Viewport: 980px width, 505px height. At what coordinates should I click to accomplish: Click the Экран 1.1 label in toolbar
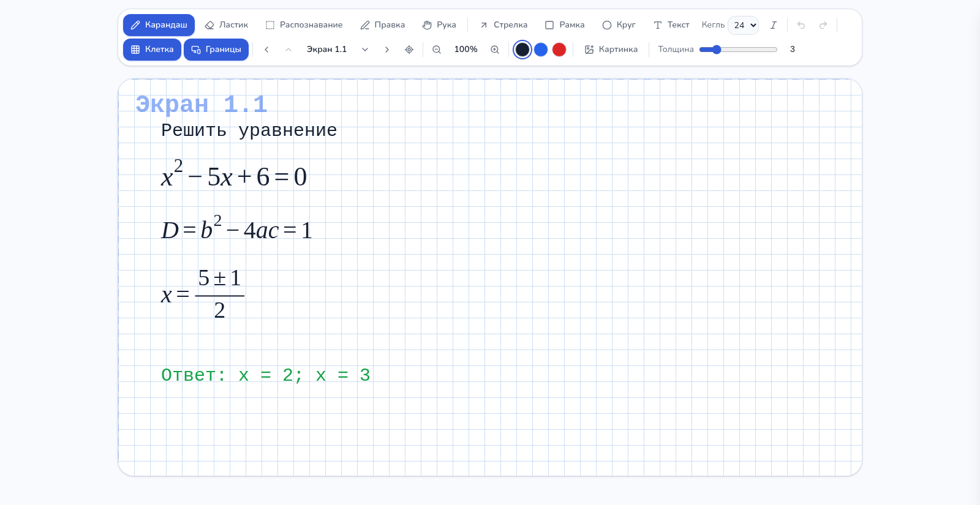326,50
